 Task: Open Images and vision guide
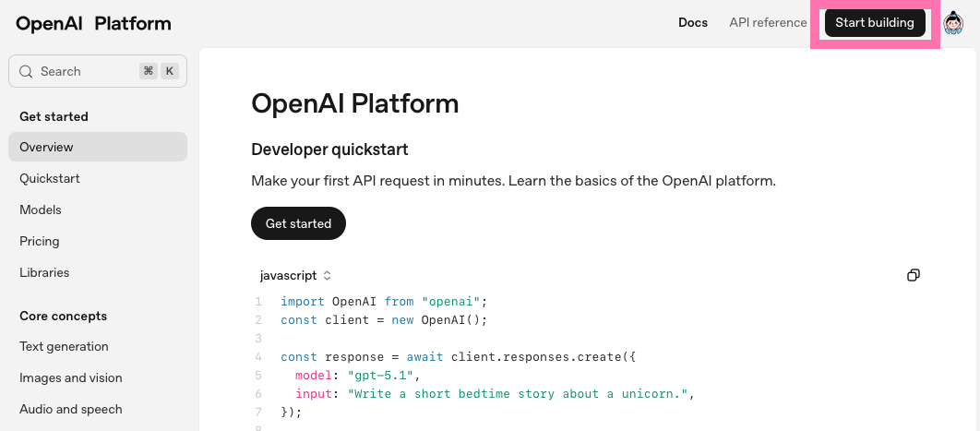tap(71, 377)
